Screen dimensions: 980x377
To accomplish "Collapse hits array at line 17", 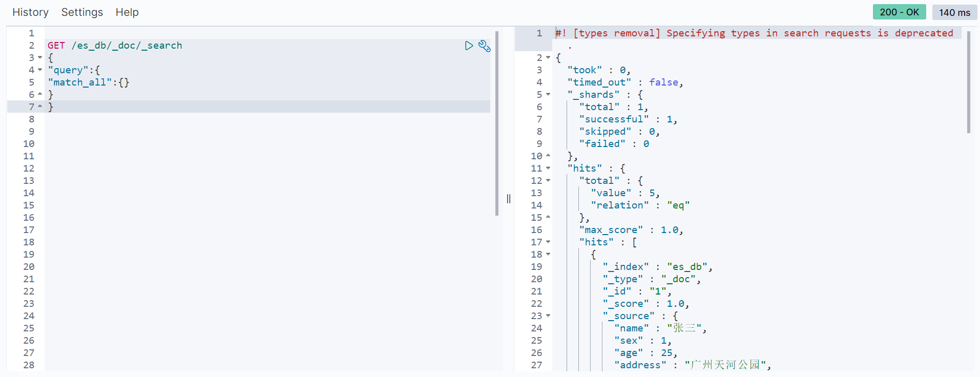I will (548, 242).
